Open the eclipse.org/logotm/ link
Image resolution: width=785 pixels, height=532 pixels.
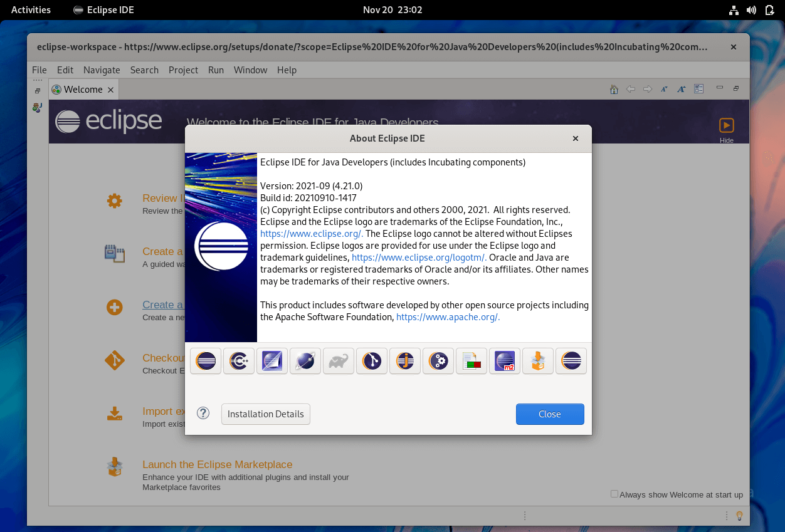[419, 258]
